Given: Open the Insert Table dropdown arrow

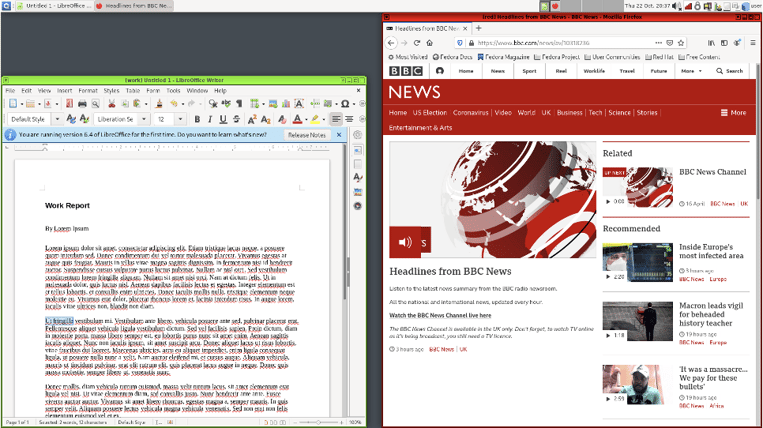Looking at the screenshot, I should click(x=263, y=104).
